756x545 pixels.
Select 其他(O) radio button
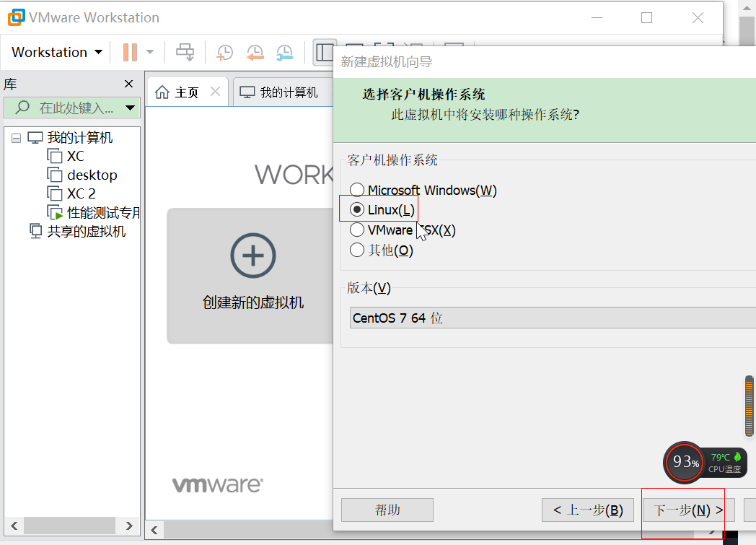[x=357, y=250]
